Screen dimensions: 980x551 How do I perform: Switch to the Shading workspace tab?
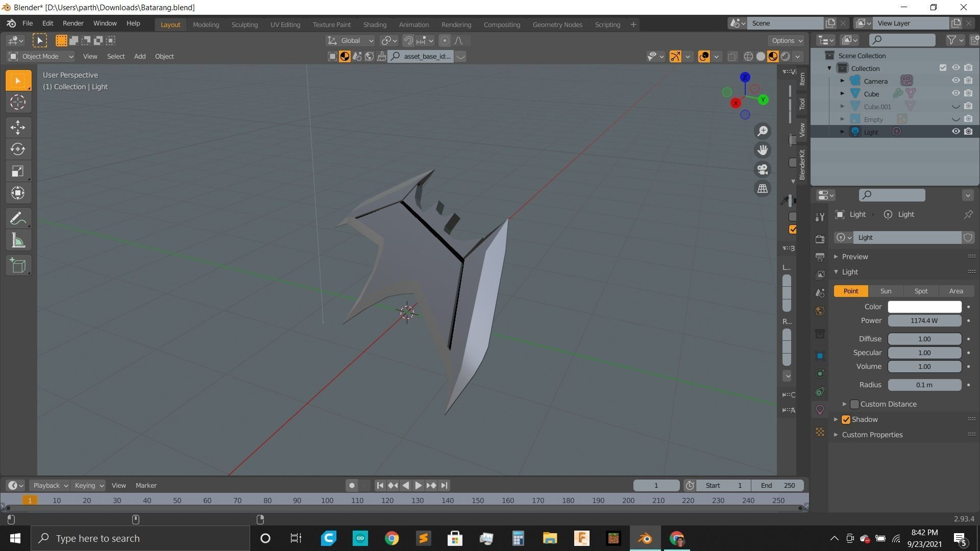click(375, 24)
